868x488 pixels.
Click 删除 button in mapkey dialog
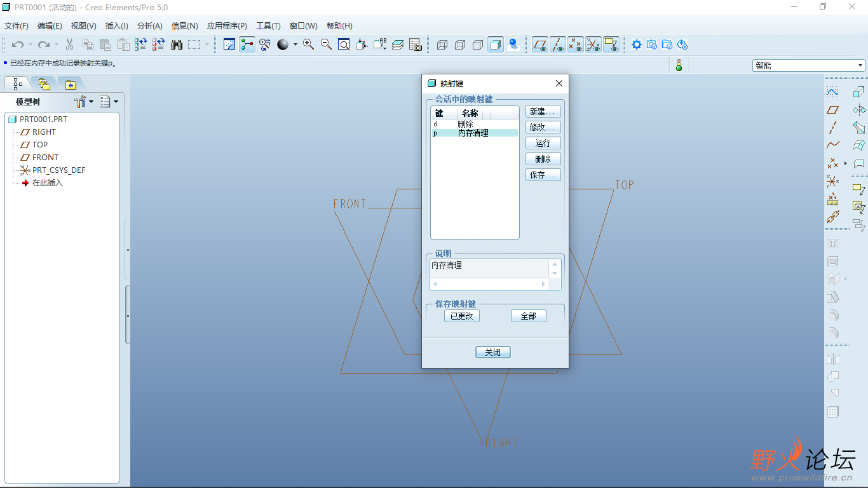pyautogui.click(x=543, y=159)
